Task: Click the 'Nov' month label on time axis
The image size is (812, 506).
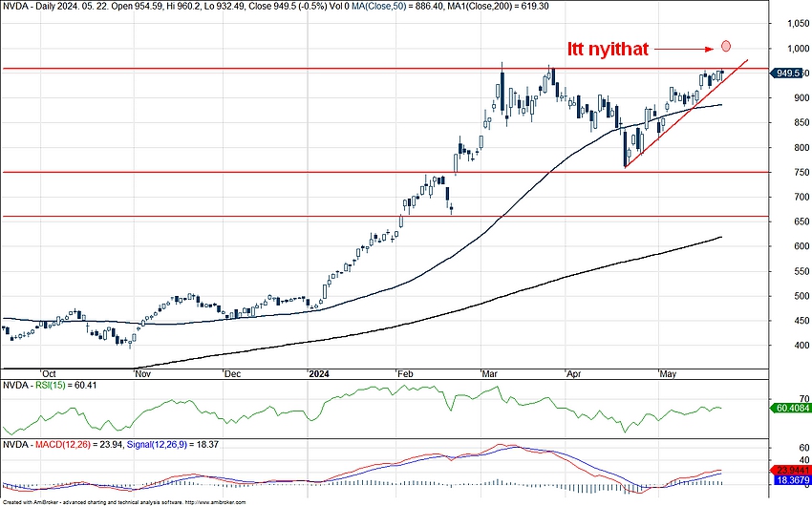Action: (142, 374)
